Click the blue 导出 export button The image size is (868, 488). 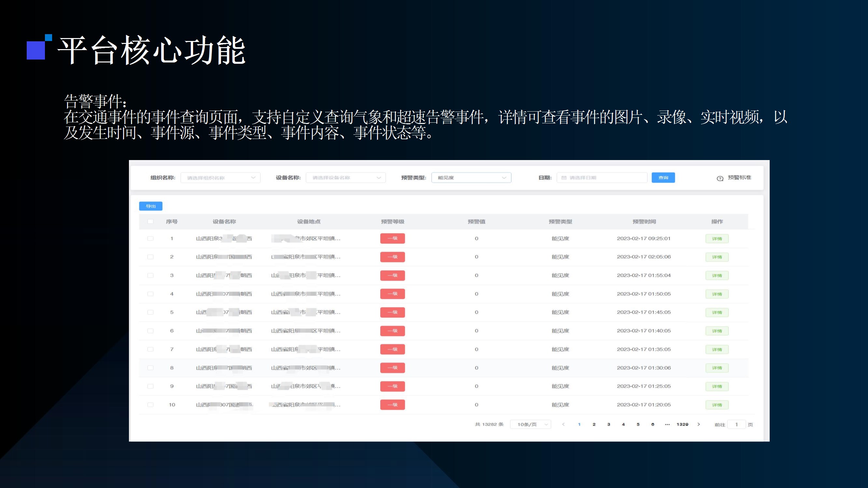[151, 206]
